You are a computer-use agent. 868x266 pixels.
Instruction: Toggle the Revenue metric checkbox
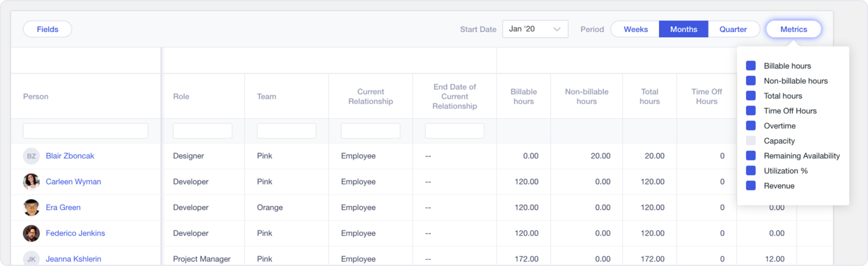pos(751,186)
